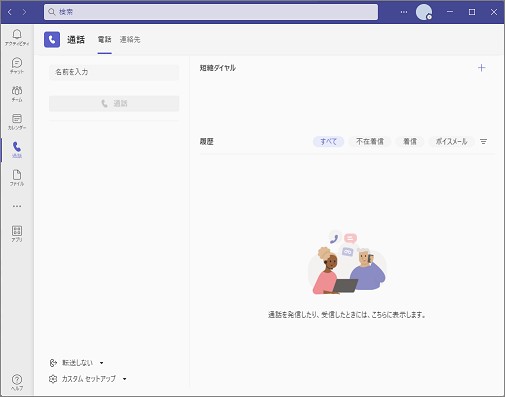505x397 pixels.
Task: Open the Apps store icon
Action: point(17,233)
